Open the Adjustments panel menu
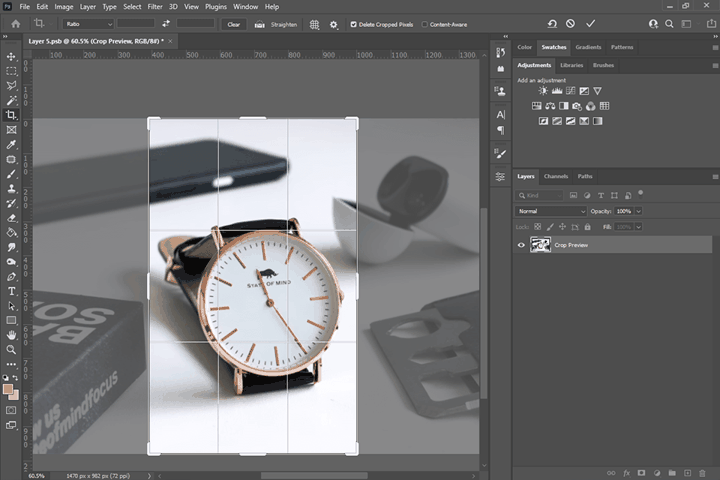Viewport: 720px width, 480px height. click(x=715, y=66)
